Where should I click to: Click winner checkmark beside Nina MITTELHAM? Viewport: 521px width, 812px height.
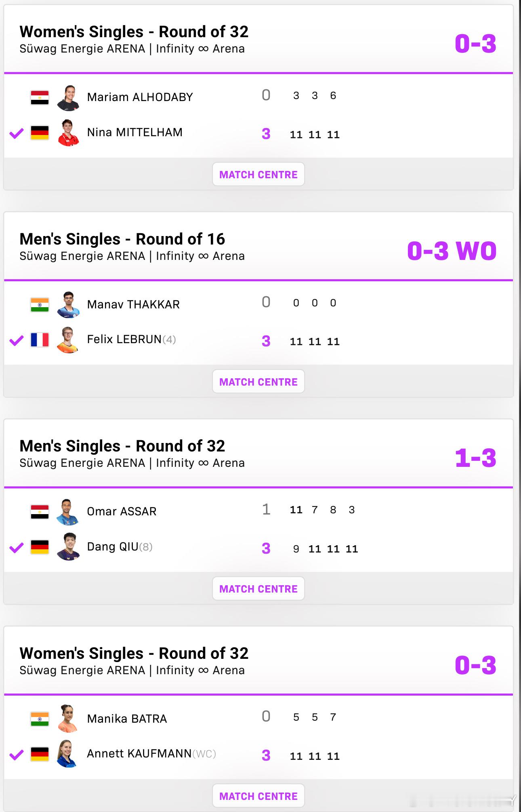coord(17,133)
